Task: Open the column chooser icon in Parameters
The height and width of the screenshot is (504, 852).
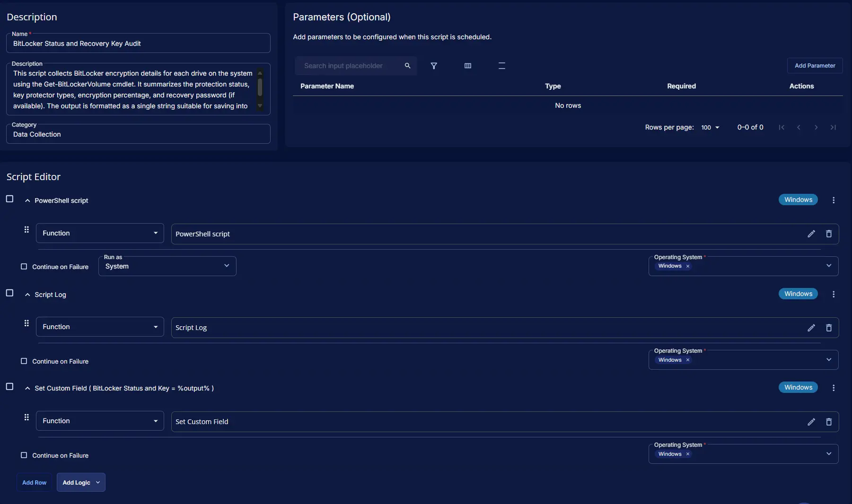Action: click(x=467, y=66)
